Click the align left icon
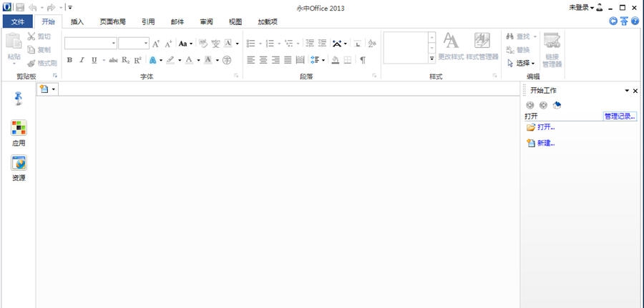Image resolution: width=644 pixels, height=308 pixels. 250,60
